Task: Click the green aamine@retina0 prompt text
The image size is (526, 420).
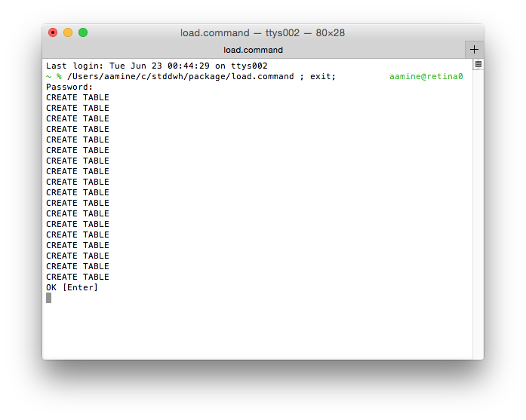Action: (426, 76)
